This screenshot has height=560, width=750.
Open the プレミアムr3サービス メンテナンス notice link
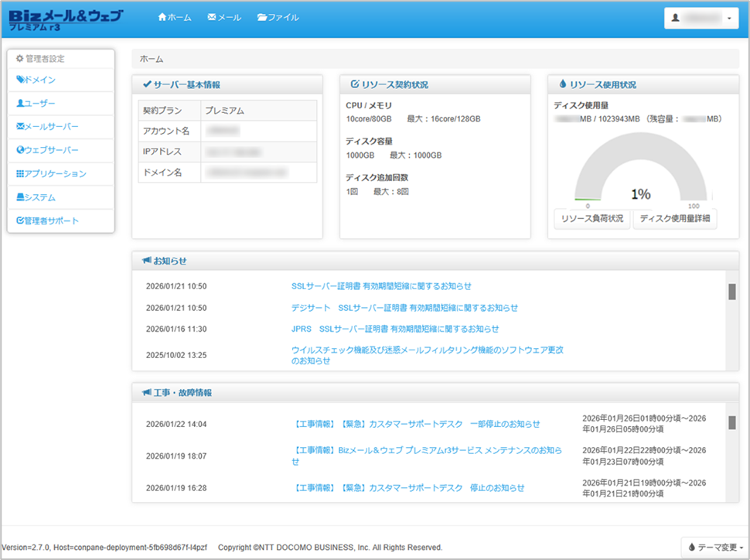tap(427, 450)
